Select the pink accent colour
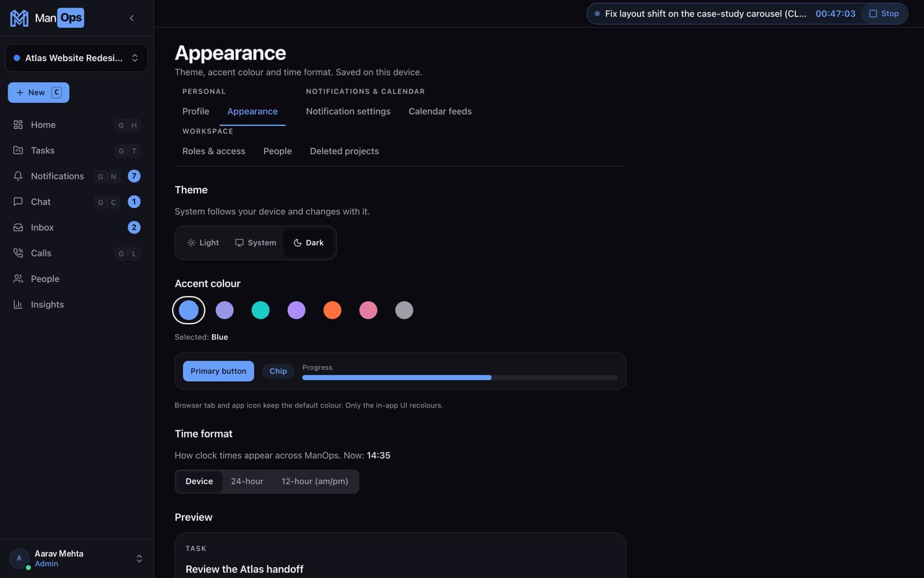This screenshot has width=924, height=578. pyautogui.click(x=368, y=310)
